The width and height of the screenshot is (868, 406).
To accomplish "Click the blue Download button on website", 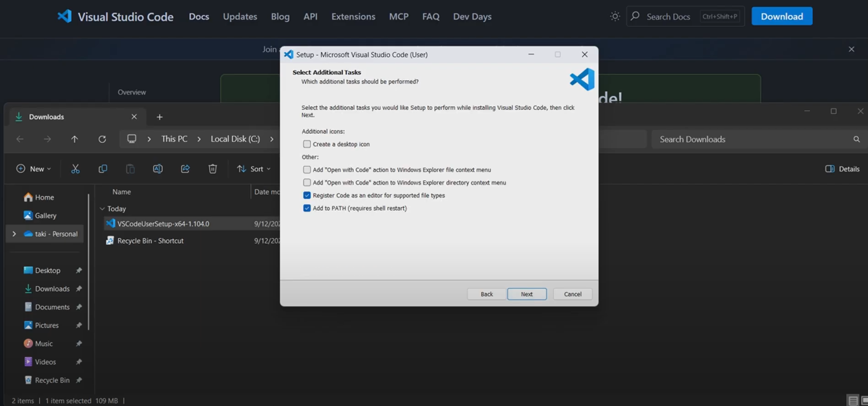I will coord(782,16).
